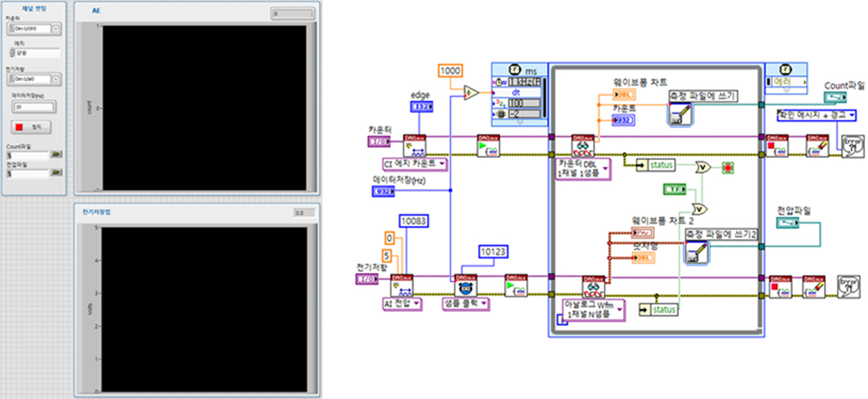Screen dimensions: 868x399
Task: Select the DAQmx Read node above 아날로그 Wfm
Action: (x=593, y=286)
